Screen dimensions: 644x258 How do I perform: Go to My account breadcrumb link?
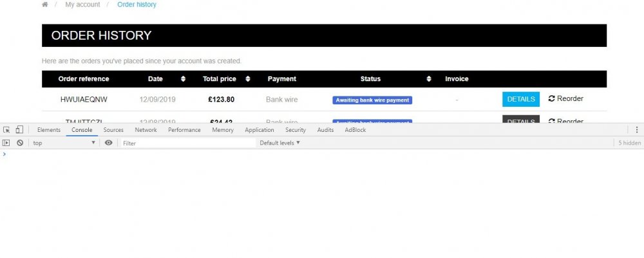pyautogui.click(x=82, y=5)
